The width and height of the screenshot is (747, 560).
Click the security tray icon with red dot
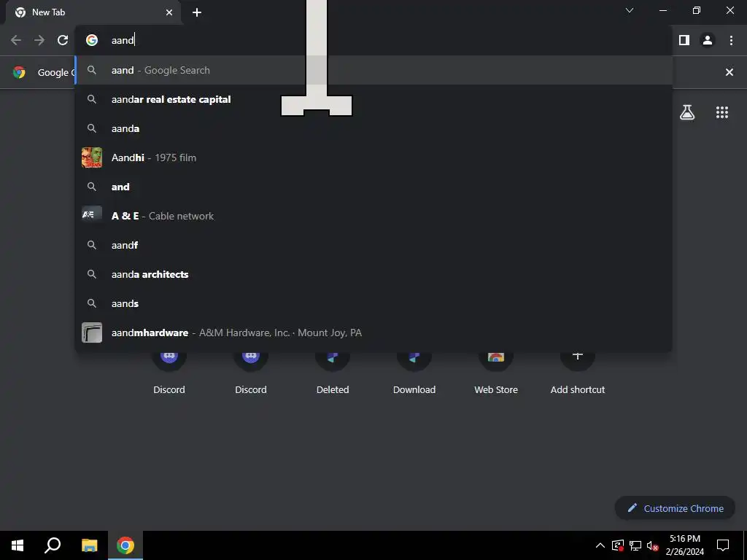pyautogui.click(x=617, y=545)
